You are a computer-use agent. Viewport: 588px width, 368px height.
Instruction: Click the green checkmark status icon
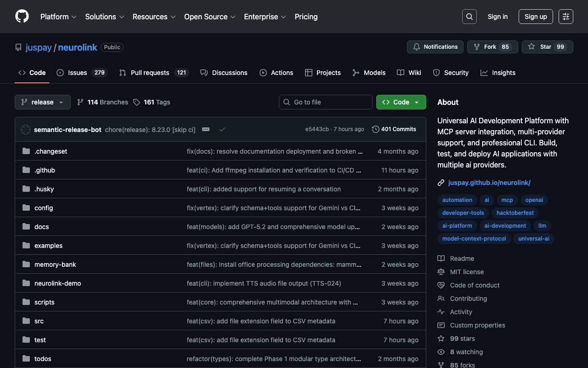(x=222, y=130)
